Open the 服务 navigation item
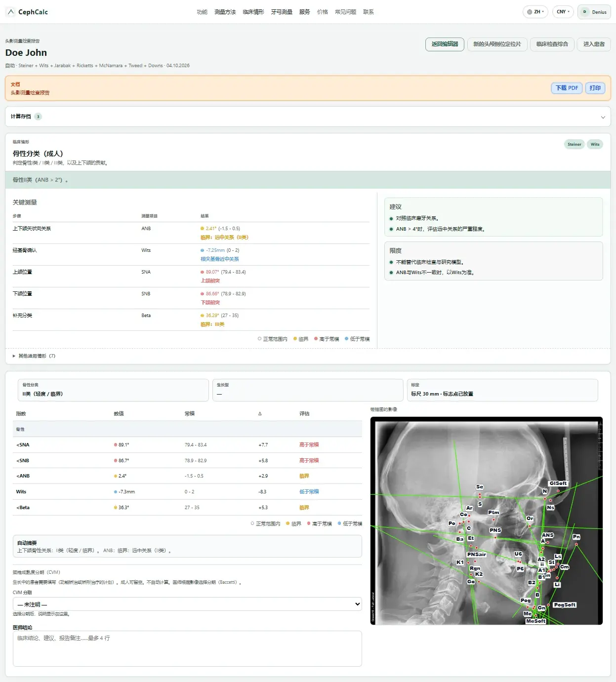This screenshot has height=682, width=616. [x=305, y=12]
